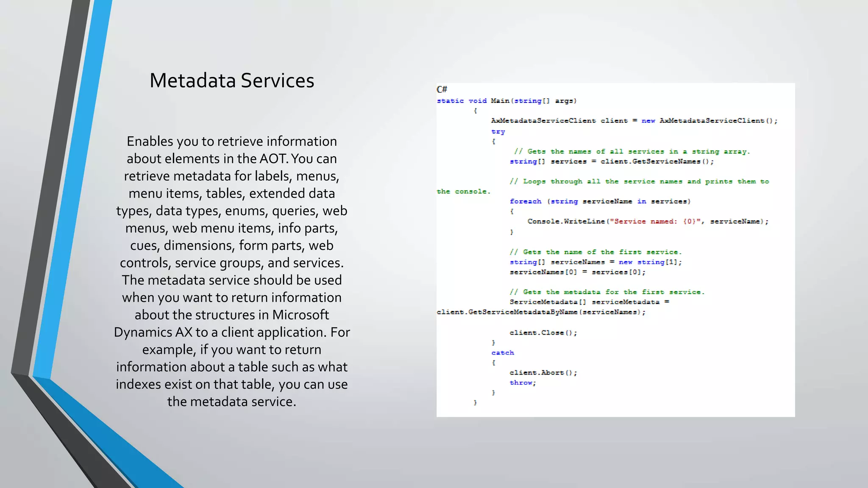This screenshot has width=868, height=488.
Task: Click the 'foreach (string serviceName in services)' line
Action: [x=600, y=201]
